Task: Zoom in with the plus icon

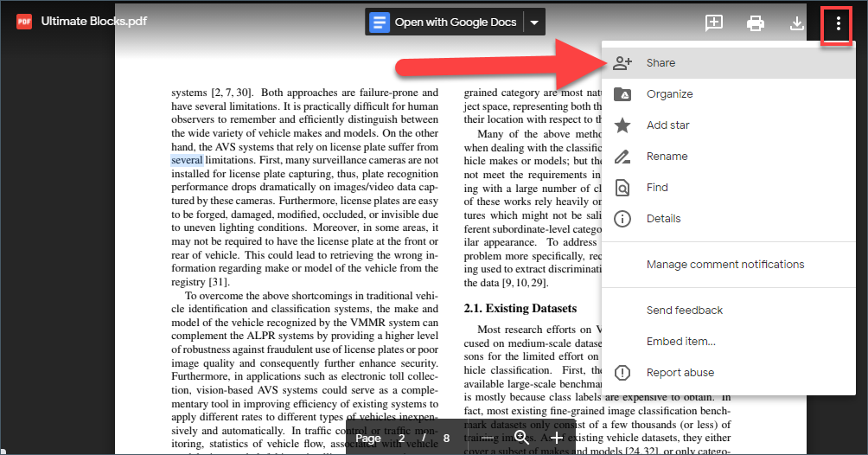Action: [557, 438]
